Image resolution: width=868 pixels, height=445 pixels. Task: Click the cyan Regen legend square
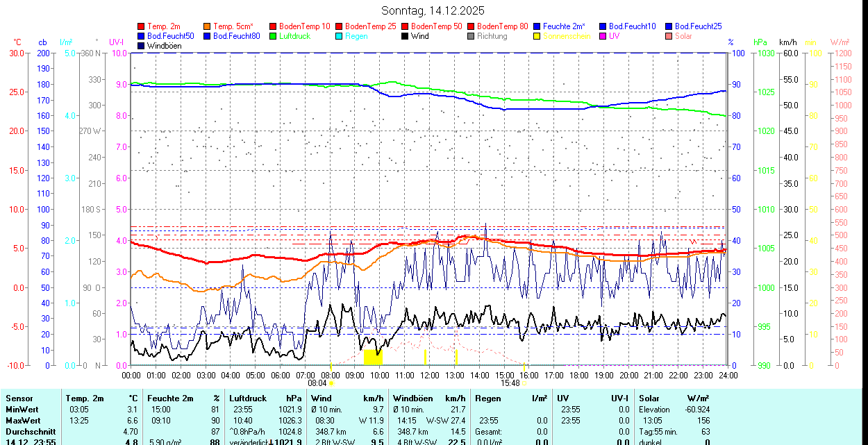pos(340,36)
